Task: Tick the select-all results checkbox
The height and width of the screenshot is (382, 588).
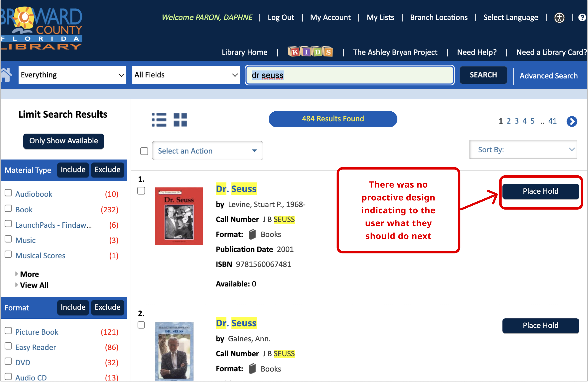Action: 144,151
